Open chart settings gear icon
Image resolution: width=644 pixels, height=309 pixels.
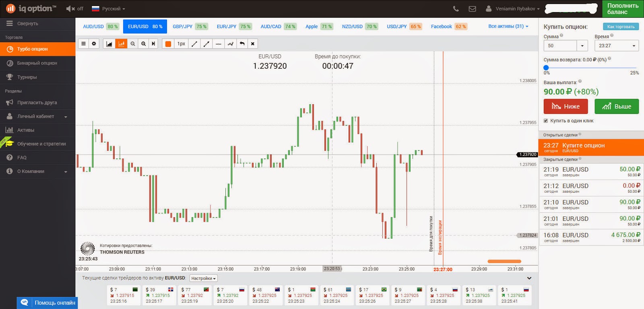point(94,43)
